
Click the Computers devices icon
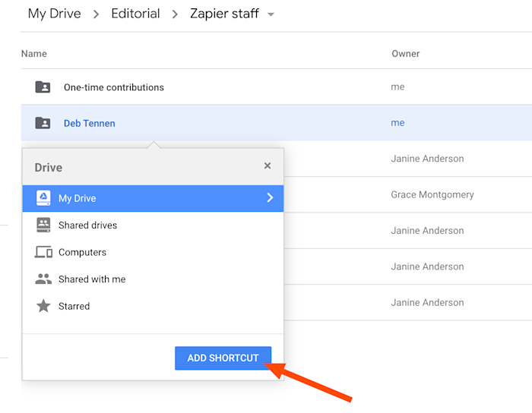pyautogui.click(x=43, y=252)
